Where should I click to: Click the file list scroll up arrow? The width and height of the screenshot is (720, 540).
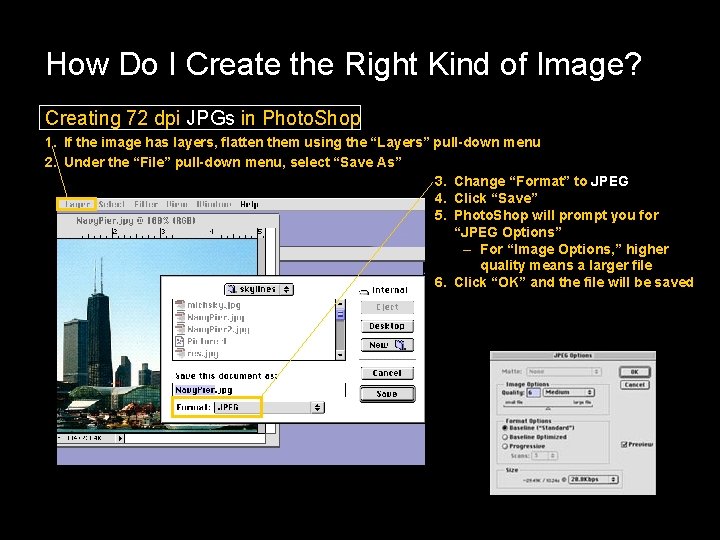click(x=340, y=303)
